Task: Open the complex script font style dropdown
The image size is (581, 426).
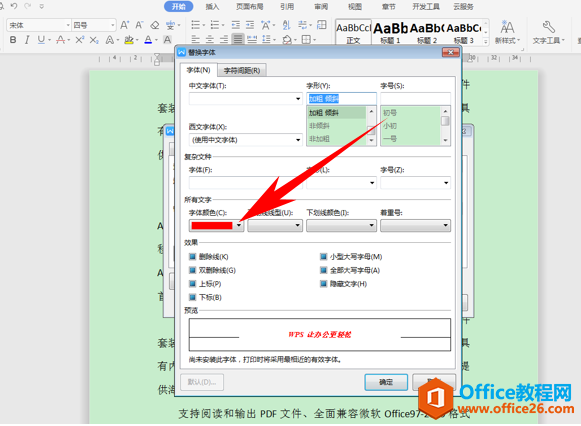Action: pyautogui.click(x=372, y=183)
